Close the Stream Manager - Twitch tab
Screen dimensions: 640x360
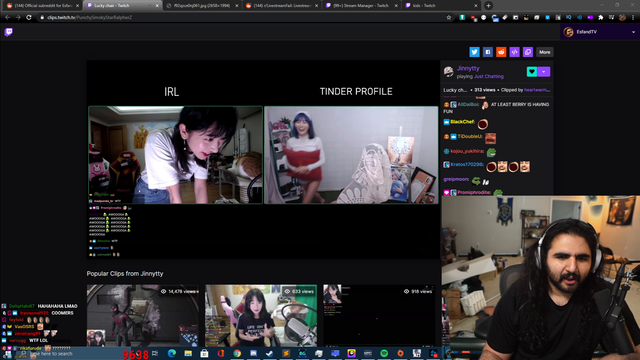(x=396, y=6)
